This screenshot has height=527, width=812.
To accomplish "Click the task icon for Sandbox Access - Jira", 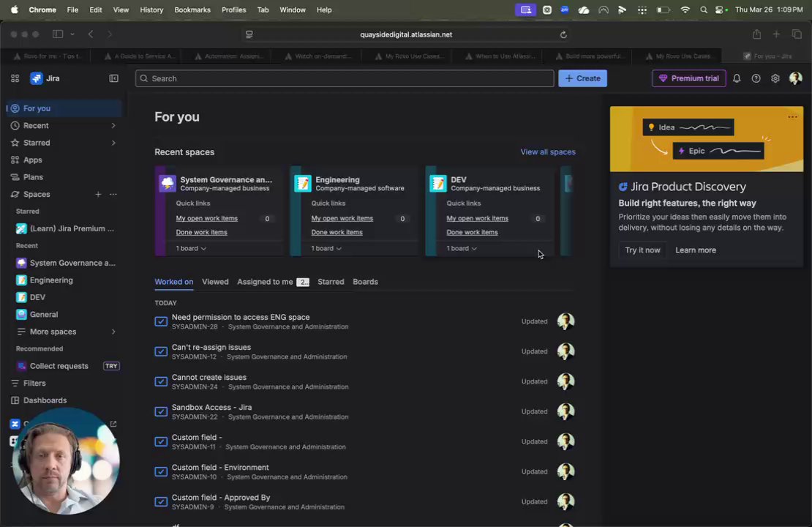I will (161, 411).
